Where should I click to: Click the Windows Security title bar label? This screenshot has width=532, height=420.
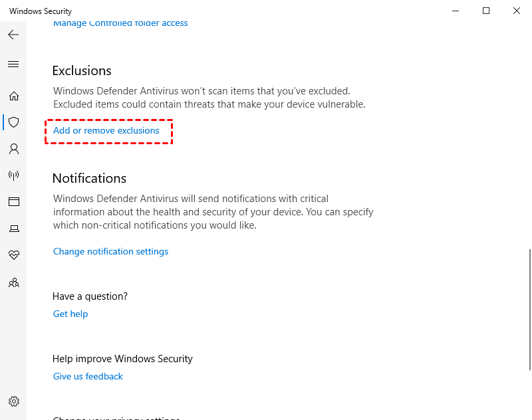(40, 11)
